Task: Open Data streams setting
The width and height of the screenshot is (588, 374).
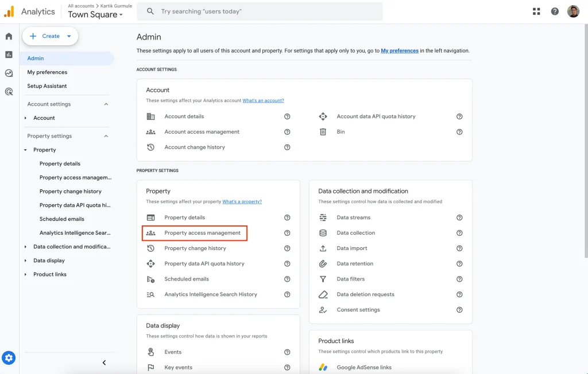Action: click(x=353, y=217)
